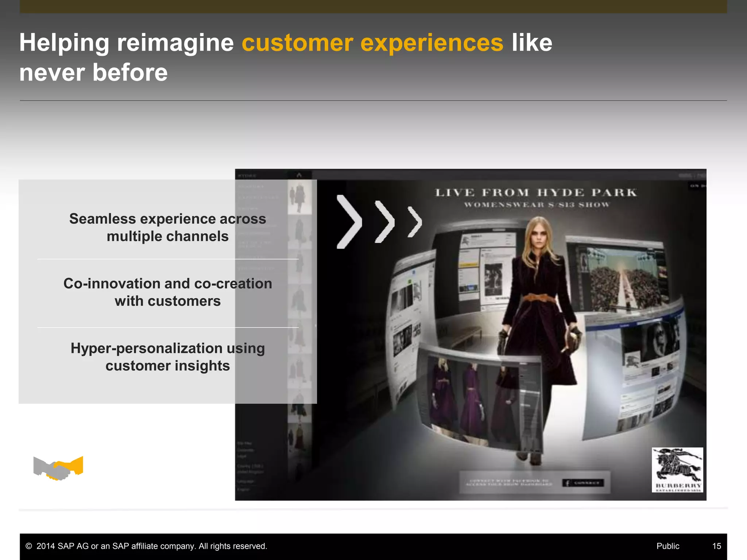Select "Hyper-personalization using customer insights" text
Viewport: 747px width, 560px height.
(x=168, y=357)
